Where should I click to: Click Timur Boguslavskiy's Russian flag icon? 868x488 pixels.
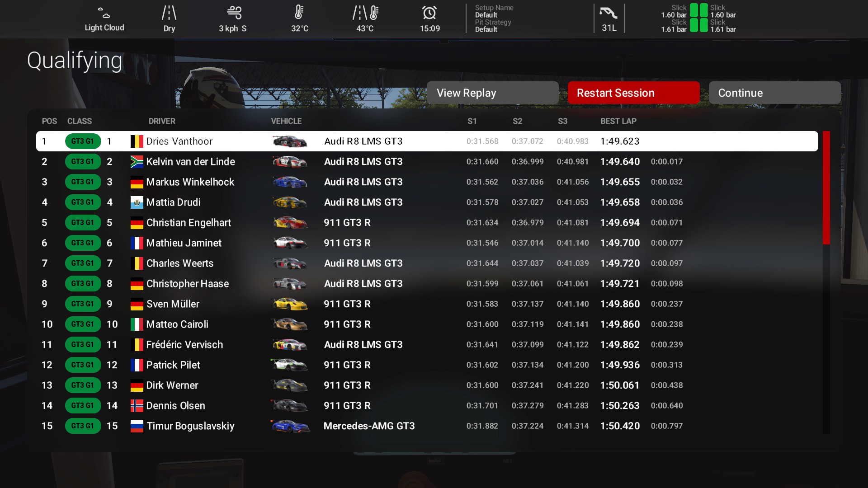(x=137, y=426)
